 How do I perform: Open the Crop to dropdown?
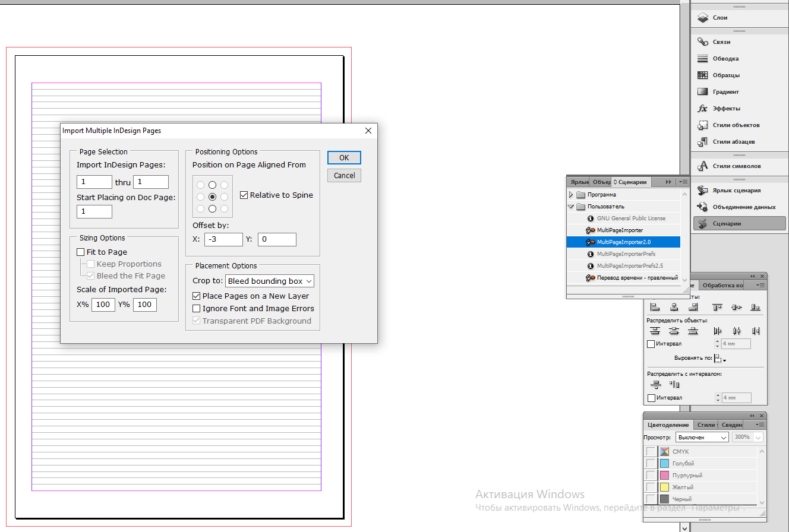[x=270, y=281]
